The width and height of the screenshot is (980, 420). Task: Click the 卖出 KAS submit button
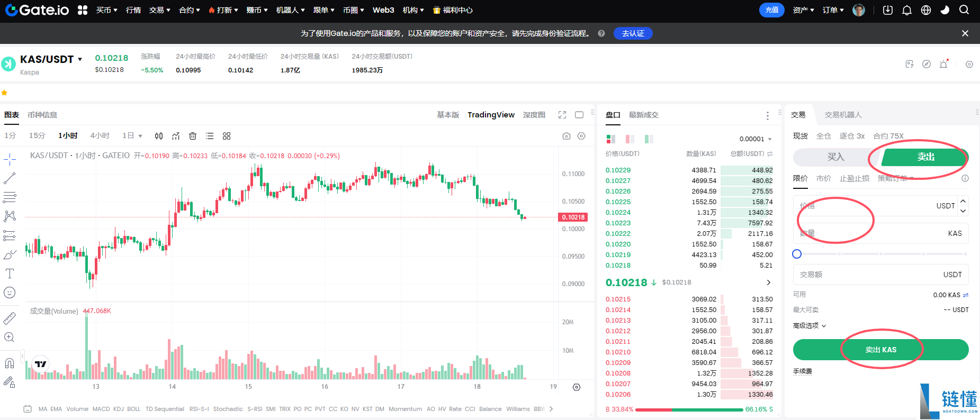pos(881,350)
